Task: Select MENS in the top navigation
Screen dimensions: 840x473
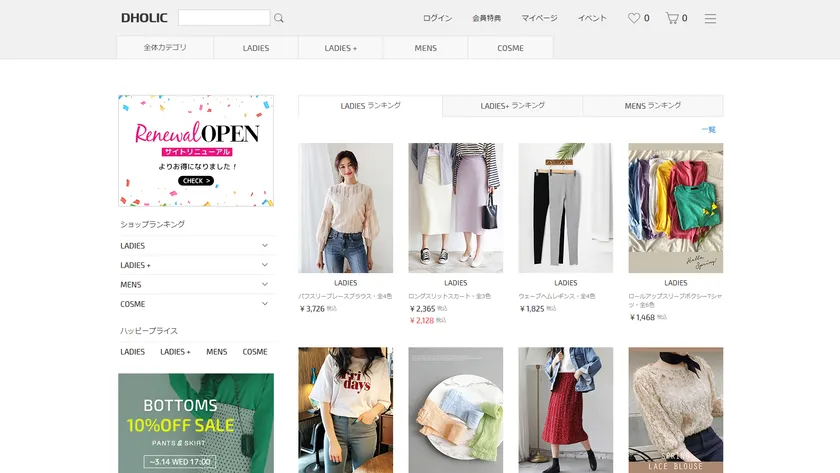Action: [425, 48]
